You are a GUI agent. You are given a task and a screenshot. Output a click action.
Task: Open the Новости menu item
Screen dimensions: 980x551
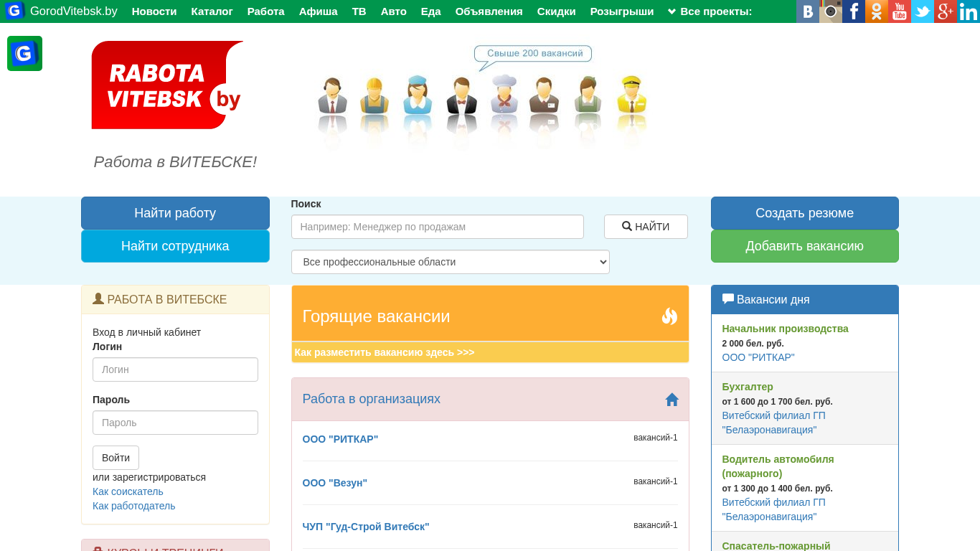tap(154, 11)
